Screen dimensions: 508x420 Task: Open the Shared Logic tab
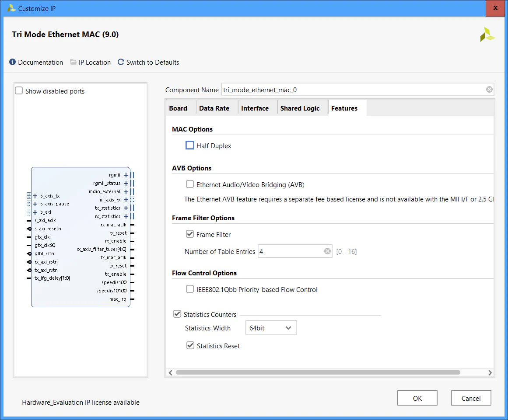point(300,108)
